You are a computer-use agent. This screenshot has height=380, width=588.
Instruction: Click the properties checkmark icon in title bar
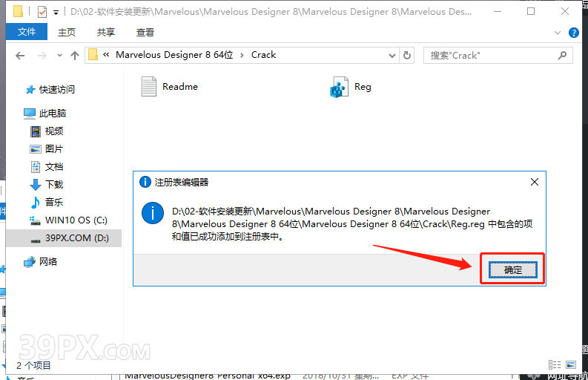click(42, 12)
